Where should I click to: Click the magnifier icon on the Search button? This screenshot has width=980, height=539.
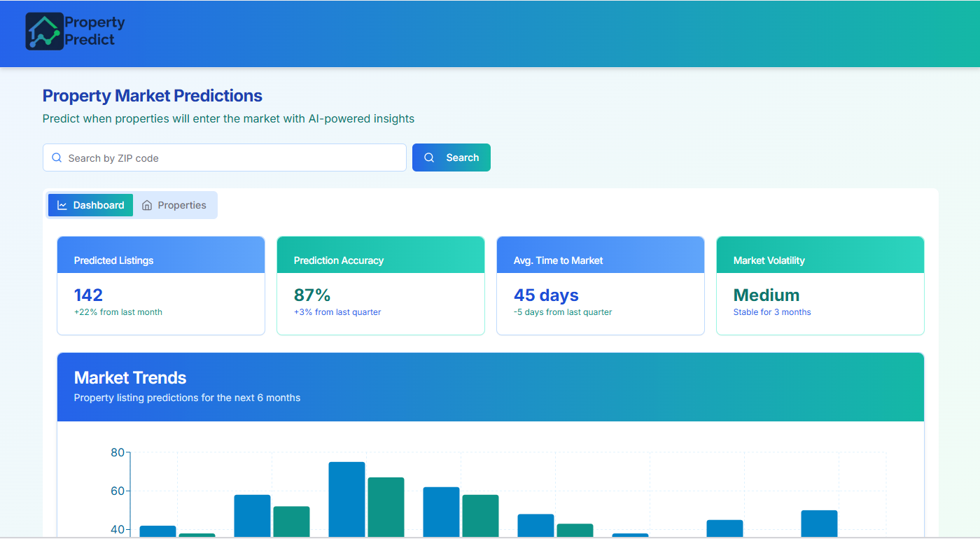[430, 158]
